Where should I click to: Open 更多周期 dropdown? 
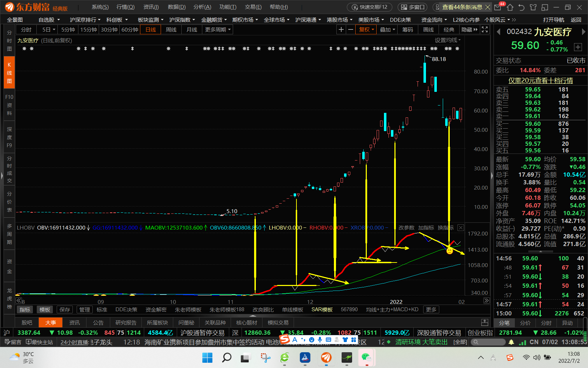tap(218, 30)
